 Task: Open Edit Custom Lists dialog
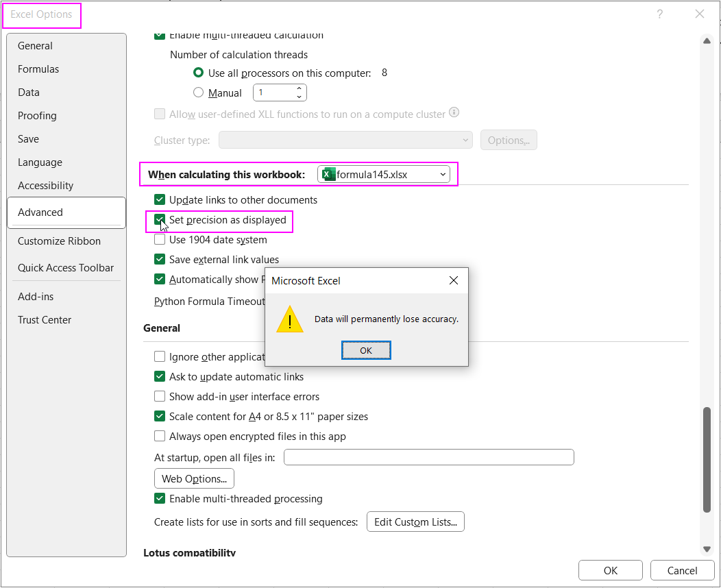[x=415, y=522]
